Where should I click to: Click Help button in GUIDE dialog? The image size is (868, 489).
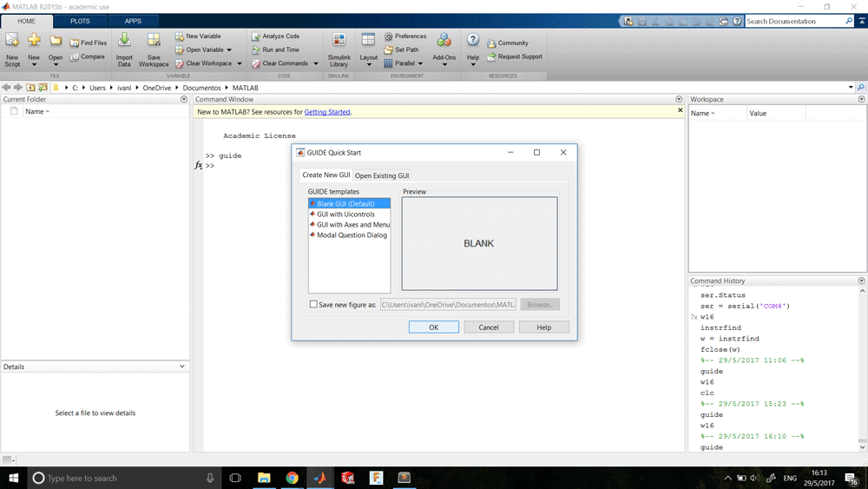click(543, 327)
